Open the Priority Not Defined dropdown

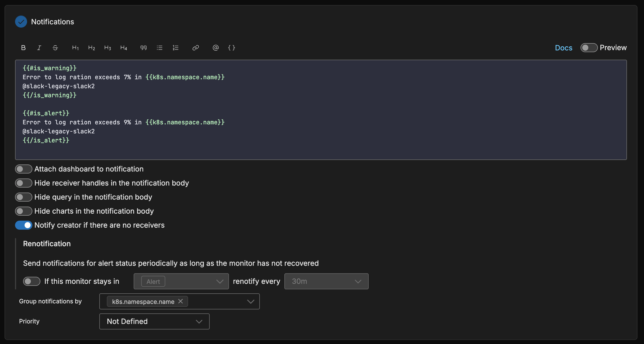154,321
